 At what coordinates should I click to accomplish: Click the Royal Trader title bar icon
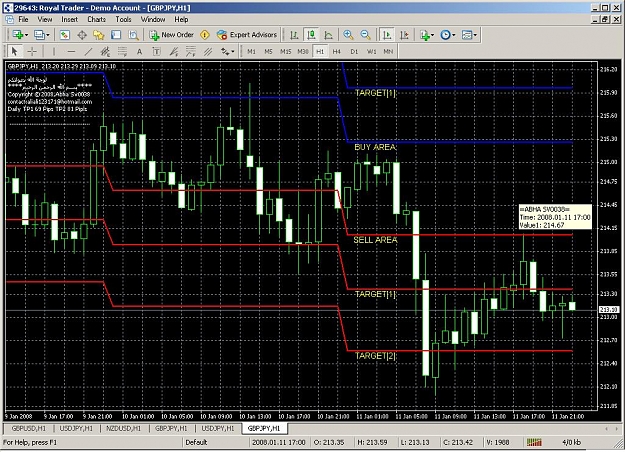coord(8,8)
